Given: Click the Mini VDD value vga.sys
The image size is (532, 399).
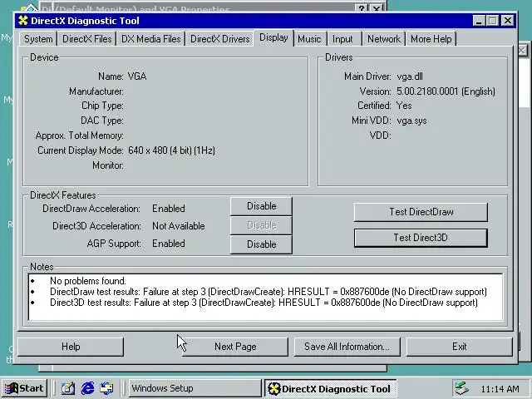Looking at the screenshot, I should [x=411, y=121].
